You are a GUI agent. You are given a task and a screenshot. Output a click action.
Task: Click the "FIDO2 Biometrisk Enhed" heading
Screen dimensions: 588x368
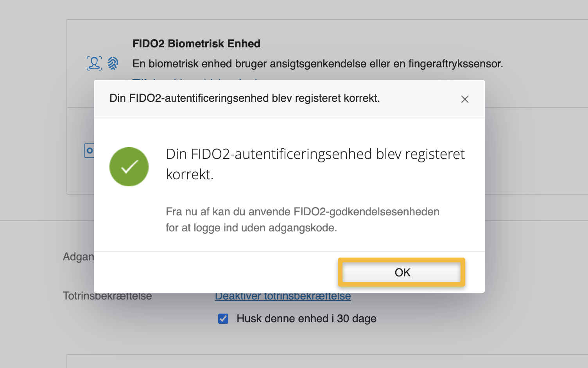click(196, 43)
